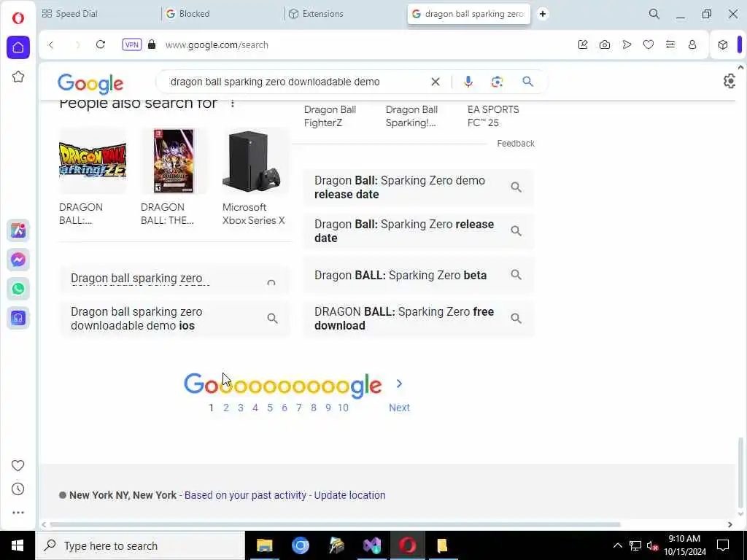747x560 pixels.
Task: Reload the current page
Action: tap(101, 44)
